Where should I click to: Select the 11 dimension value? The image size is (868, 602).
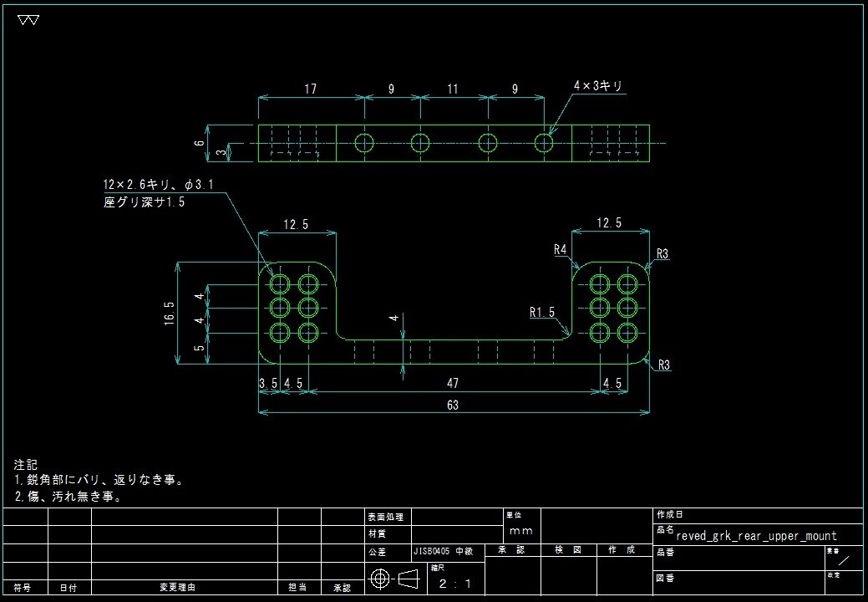coord(453,89)
